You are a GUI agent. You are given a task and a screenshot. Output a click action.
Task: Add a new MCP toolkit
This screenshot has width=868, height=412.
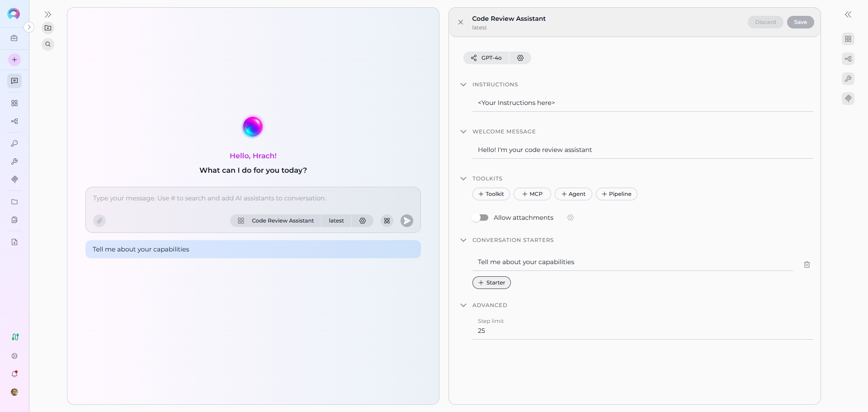point(532,194)
